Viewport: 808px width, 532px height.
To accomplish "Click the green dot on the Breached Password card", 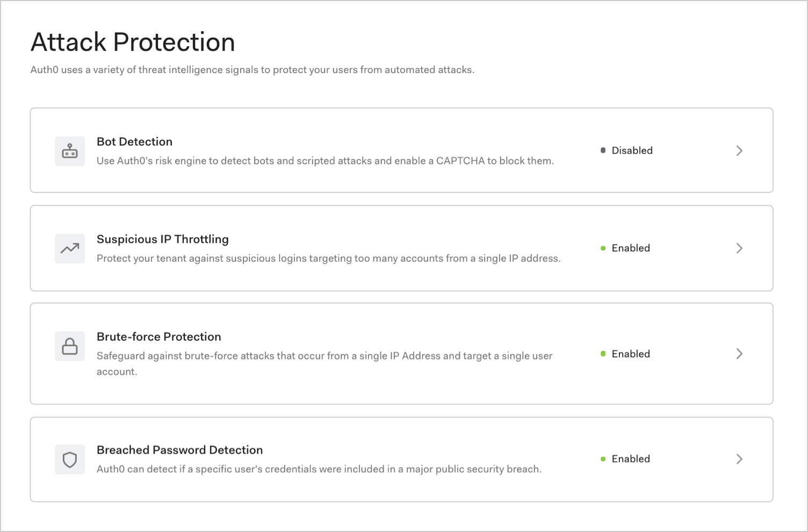I will 602,459.
